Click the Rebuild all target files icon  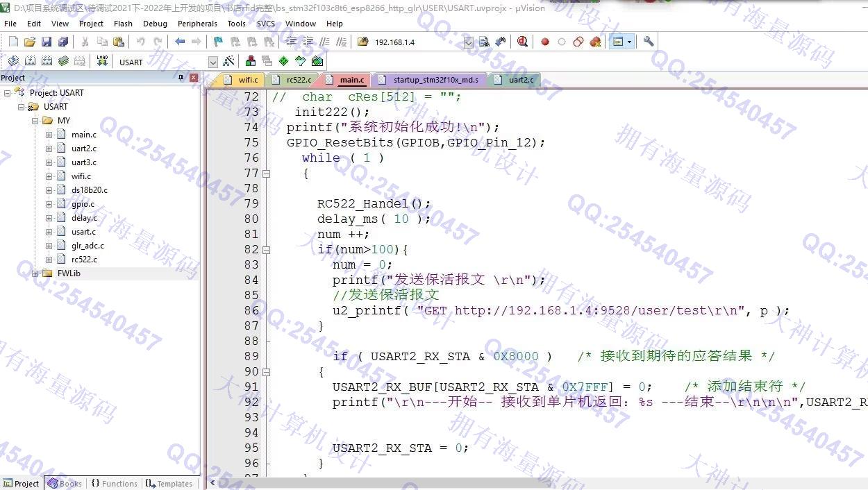[47, 61]
